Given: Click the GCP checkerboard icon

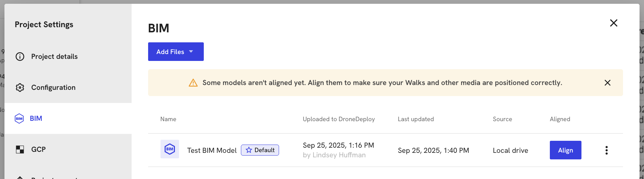Looking at the screenshot, I should 20,149.
